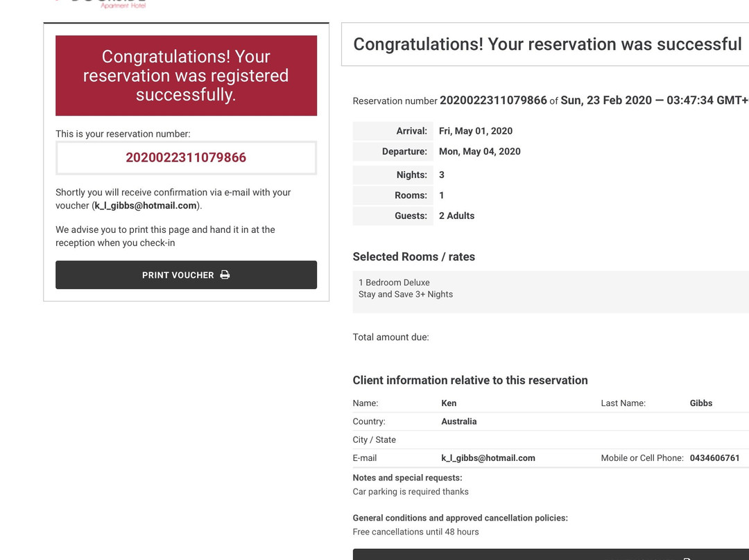Click the printer icon on Print Voucher
Viewport: 749px width, 560px height.
coord(225,275)
